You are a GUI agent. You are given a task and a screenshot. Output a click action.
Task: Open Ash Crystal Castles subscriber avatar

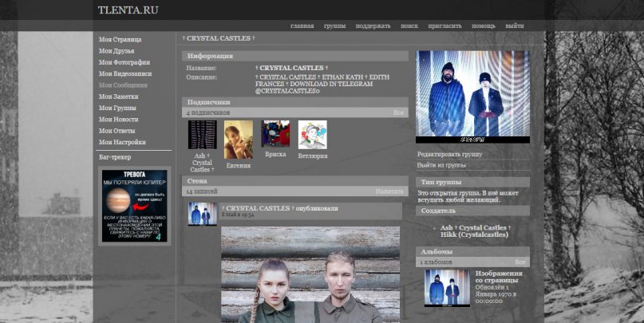coord(202,135)
